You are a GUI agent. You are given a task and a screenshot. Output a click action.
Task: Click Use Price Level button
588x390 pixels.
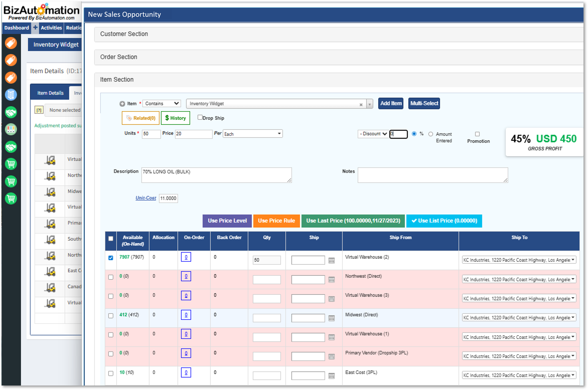click(x=227, y=221)
